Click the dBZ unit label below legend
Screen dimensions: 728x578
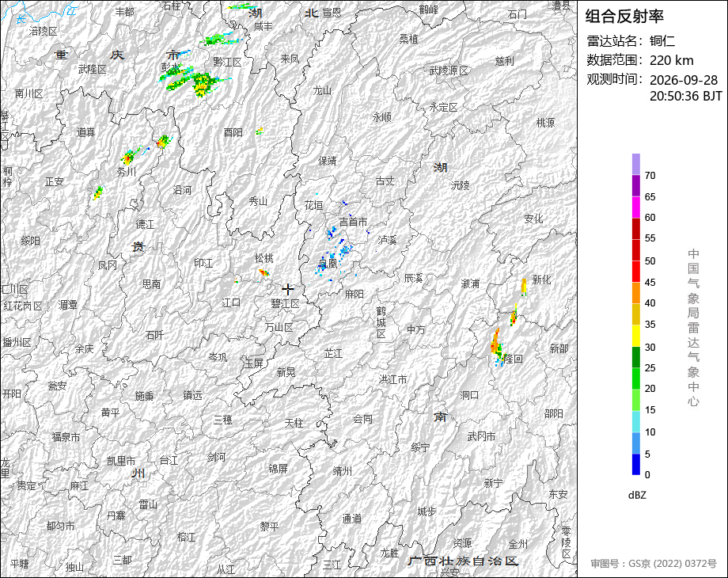(x=637, y=496)
